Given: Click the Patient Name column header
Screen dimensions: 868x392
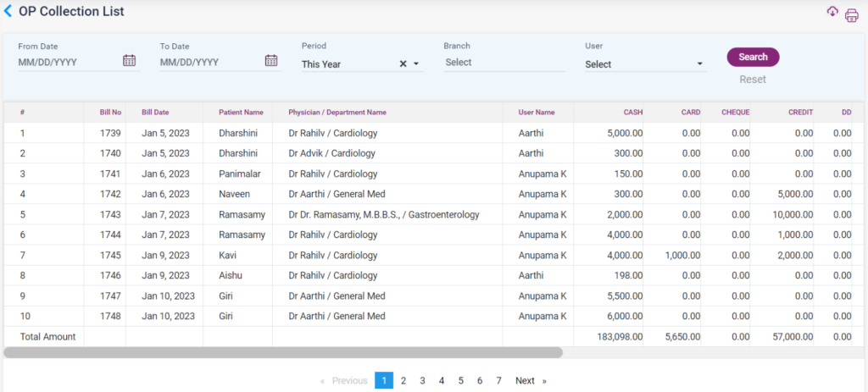Looking at the screenshot, I should coord(241,112).
